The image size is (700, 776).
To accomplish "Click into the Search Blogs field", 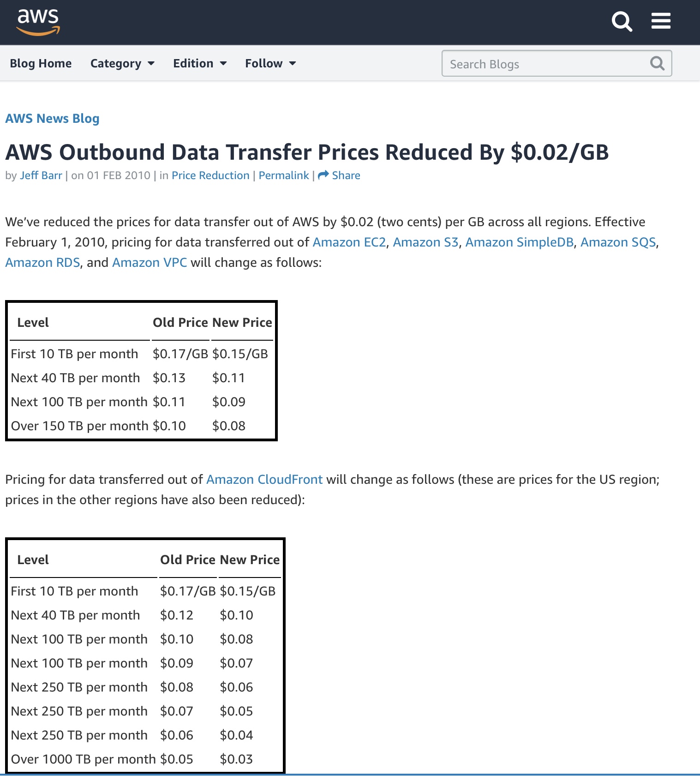I will click(x=544, y=64).
